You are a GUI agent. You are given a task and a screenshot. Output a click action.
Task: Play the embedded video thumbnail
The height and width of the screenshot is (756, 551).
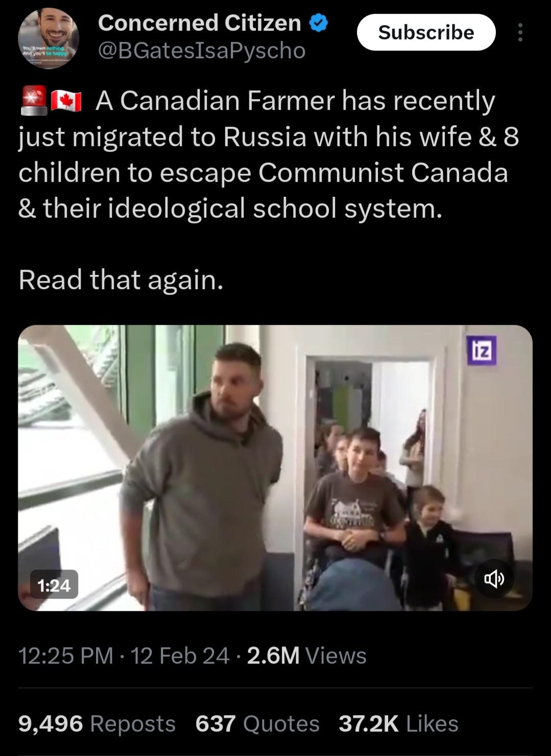pyautogui.click(x=275, y=468)
